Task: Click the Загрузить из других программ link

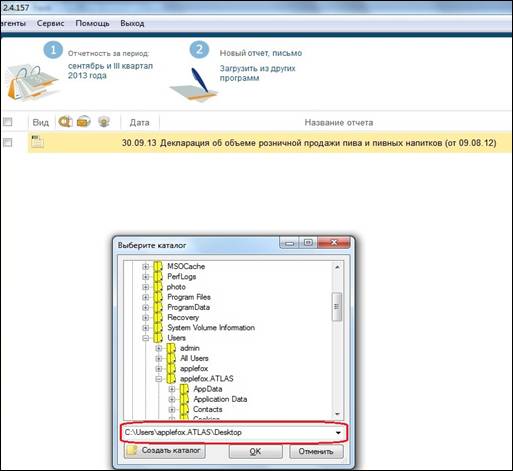Action: (x=257, y=73)
